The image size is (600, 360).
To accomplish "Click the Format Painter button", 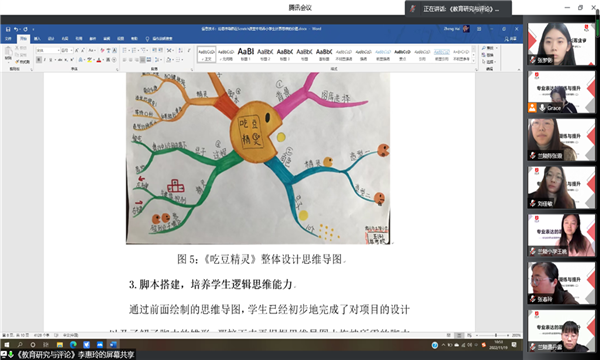I will 22,61.
